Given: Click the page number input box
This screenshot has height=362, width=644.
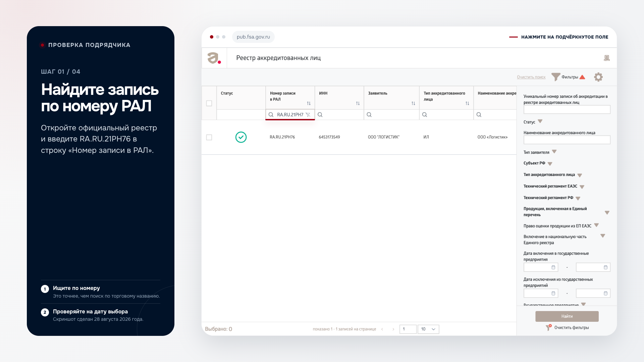Looking at the screenshot, I should click(408, 329).
